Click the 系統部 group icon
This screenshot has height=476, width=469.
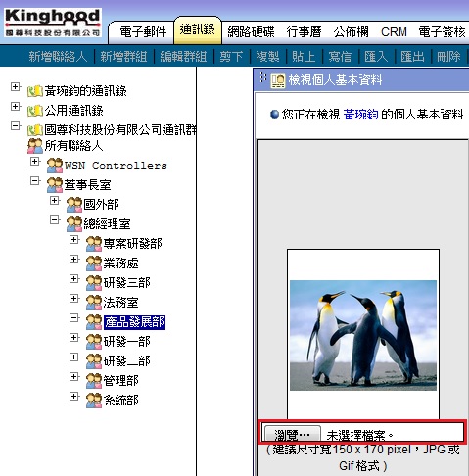(x=94, y=401)
